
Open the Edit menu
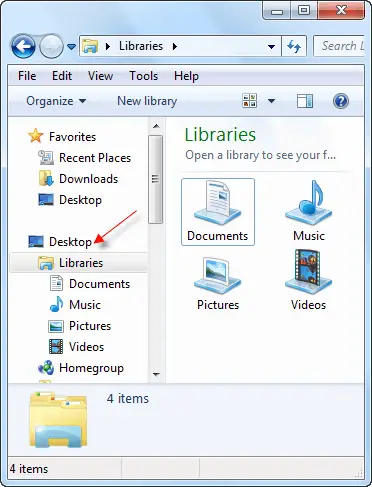coord(62,76)
